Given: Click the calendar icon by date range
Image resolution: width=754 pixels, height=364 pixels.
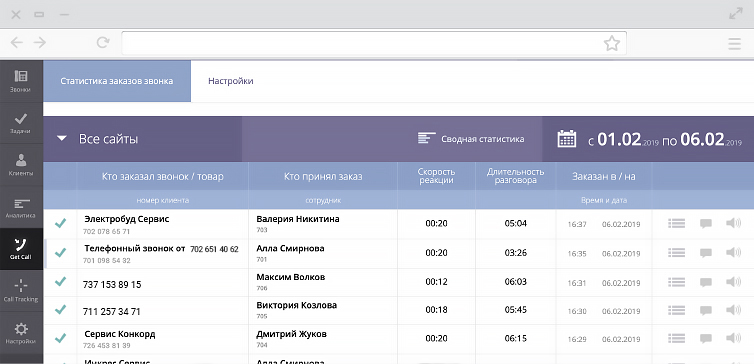Looking at the screenshot, I should (566, 139).
